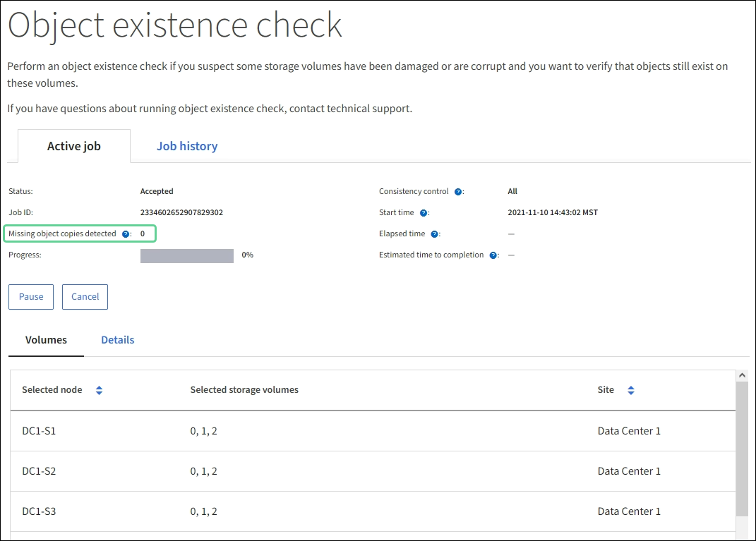Click help icon for Estimated time to completion

(493, 255)
